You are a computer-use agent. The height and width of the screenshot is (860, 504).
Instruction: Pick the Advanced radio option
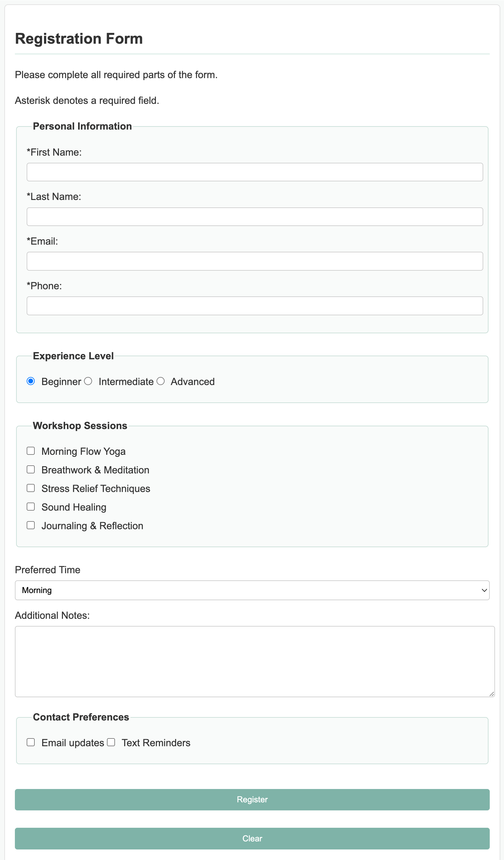(x=160, y=381)
